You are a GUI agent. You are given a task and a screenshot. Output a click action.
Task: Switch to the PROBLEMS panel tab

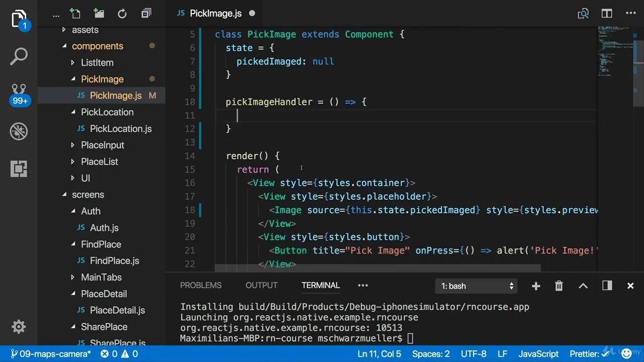pos(201,285)
